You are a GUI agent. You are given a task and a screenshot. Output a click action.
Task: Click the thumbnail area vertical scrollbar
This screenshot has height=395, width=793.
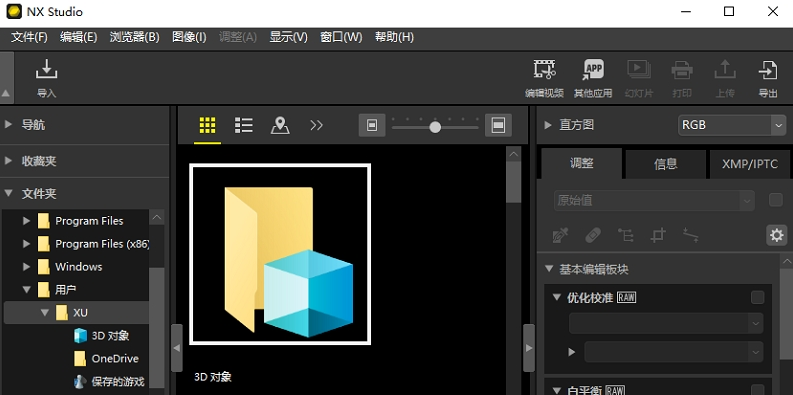[x=514, y=182]
